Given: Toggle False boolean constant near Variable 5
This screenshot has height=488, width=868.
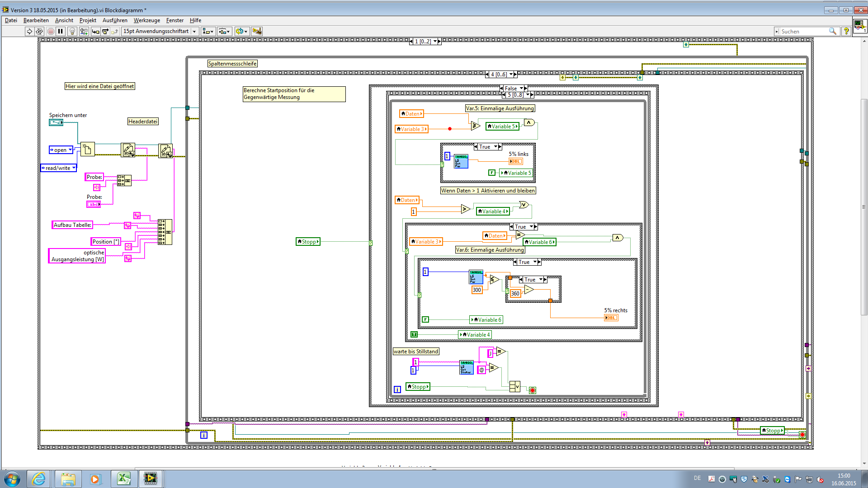Looking at the screenshot, I should (x=491, y=173).
